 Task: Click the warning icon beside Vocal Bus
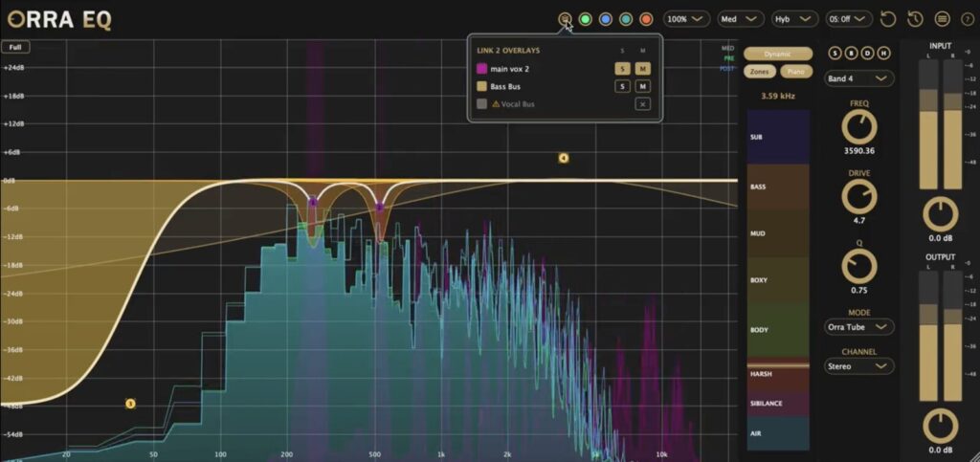[497, 104]
